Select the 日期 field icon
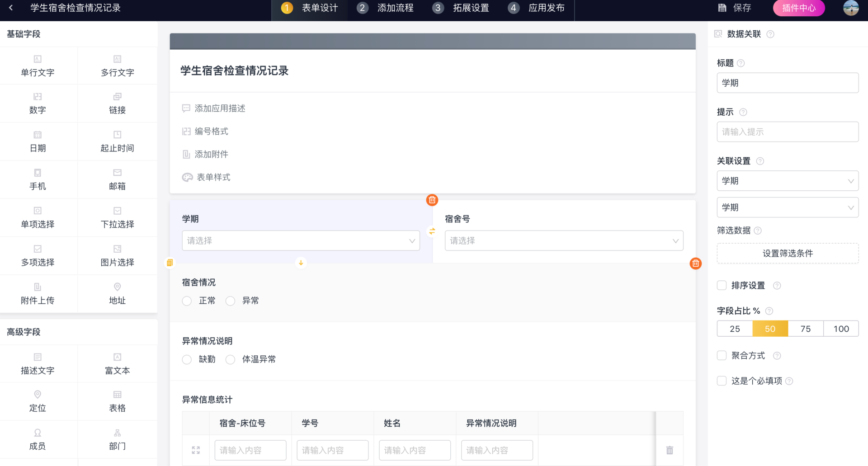The image size is (868, 466). 38,141
